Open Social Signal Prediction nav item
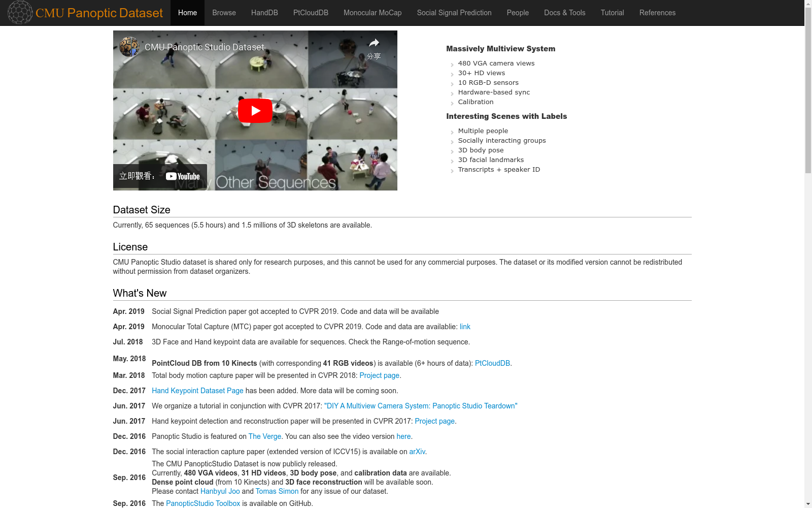 click(x=454, y=13)
